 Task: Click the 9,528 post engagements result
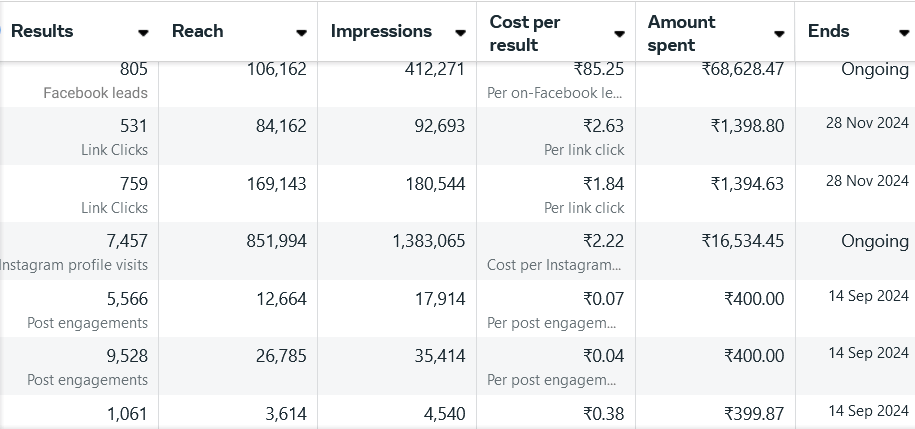click(127, 356)
